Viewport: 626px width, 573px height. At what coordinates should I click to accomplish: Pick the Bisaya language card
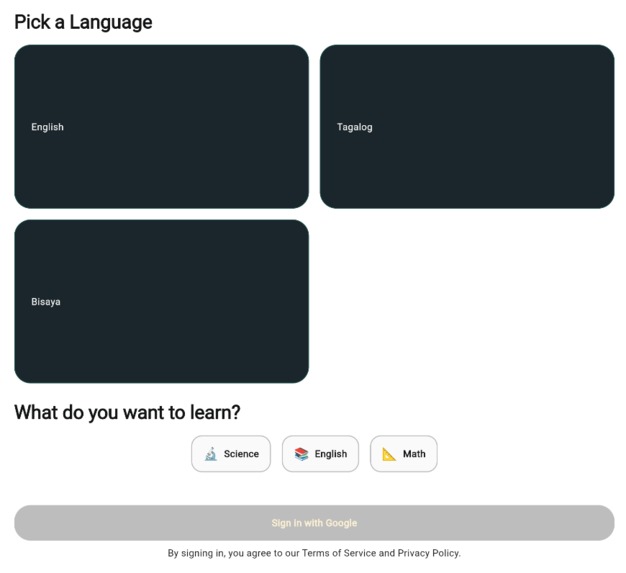click(x=161, y=301)
